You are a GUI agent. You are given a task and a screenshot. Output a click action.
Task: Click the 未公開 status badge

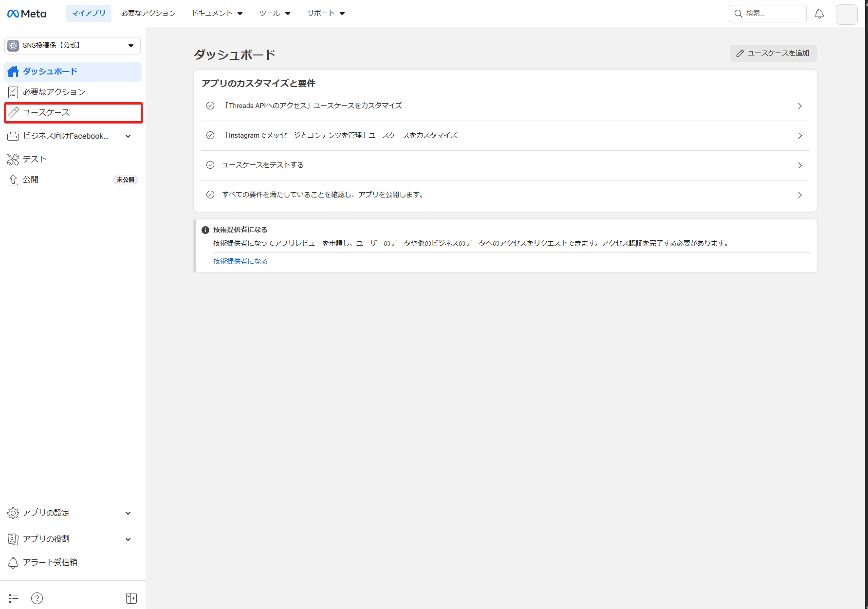pos(126,180)
